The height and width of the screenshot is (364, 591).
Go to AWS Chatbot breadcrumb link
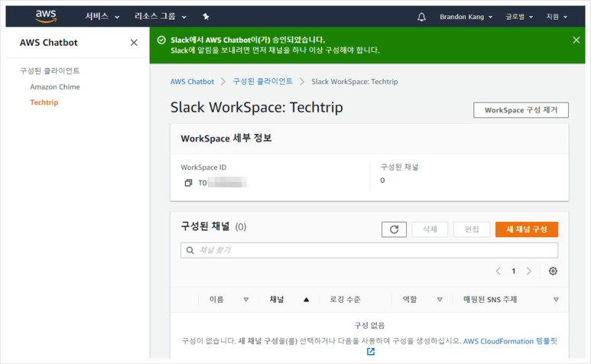[192, 82]
